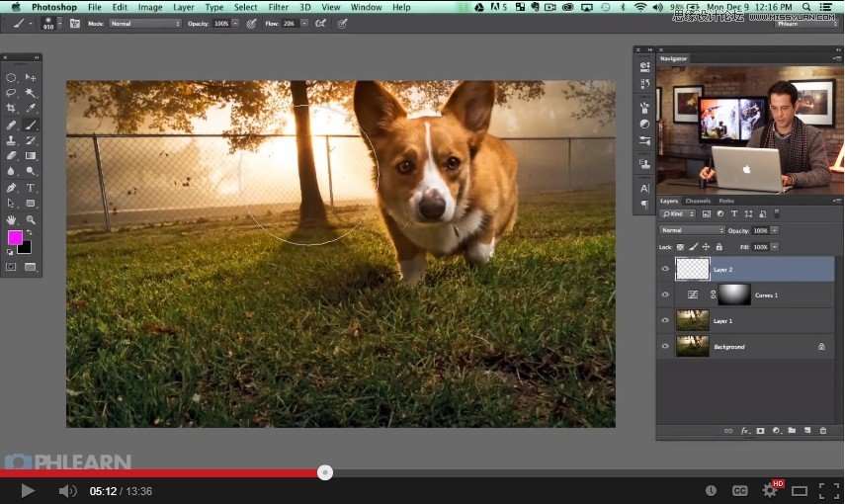The height and width of the screenshot is (504, 845).
Task: Hide Layer 2 using its eye icon
Action: 665,269
